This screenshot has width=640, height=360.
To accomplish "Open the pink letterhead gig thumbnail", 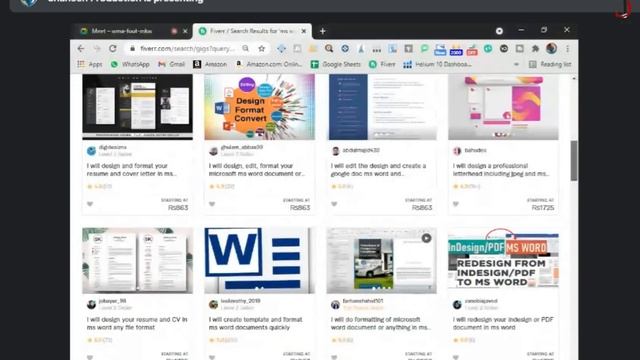I will click(503, 107).
